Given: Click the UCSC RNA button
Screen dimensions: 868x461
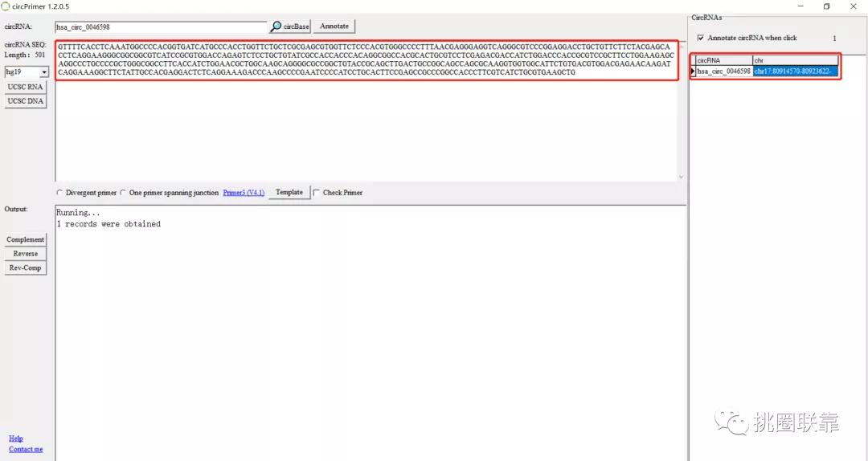Looking at the screenshot, I should [x=25, y=87].
